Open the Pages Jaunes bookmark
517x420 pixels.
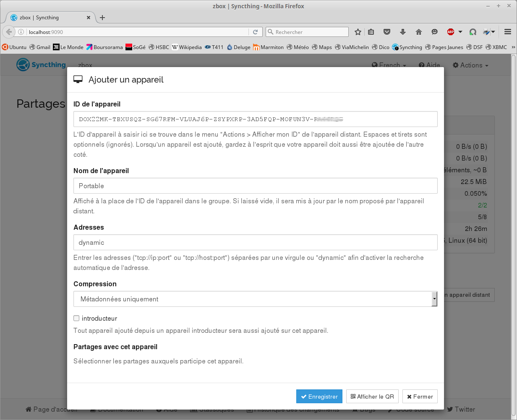444,47
